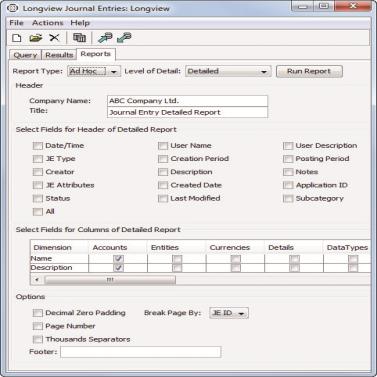
Task: Switch to the Query tab
Action: 25,55
